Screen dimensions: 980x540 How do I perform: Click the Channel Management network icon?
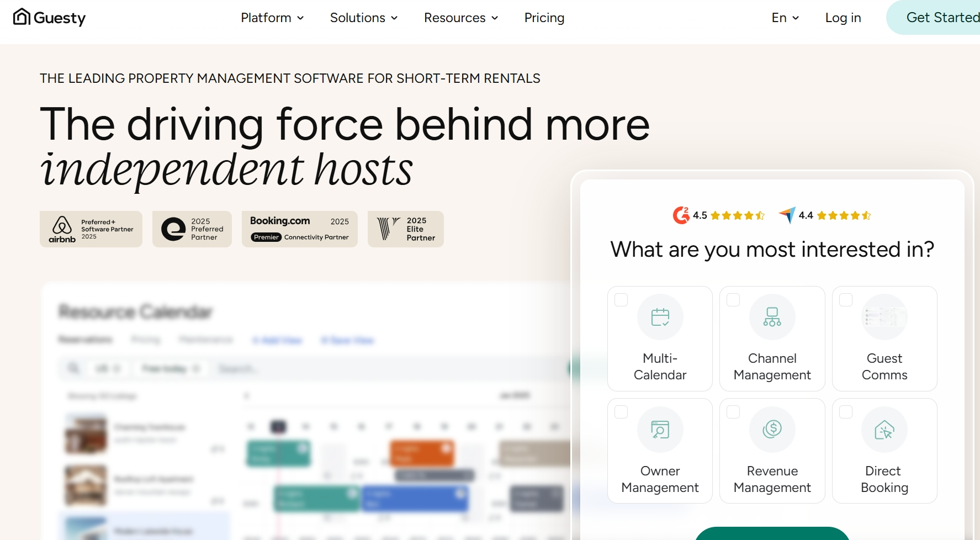pos(772,317)
